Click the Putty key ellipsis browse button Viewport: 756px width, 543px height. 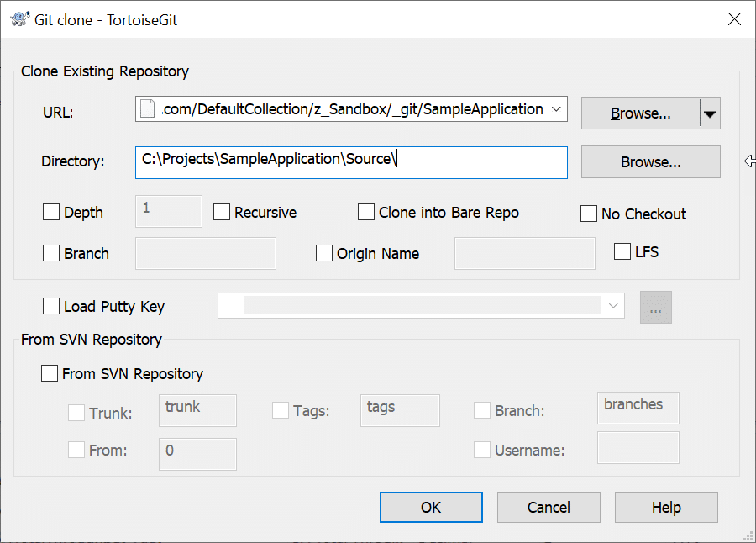(656, 307)
